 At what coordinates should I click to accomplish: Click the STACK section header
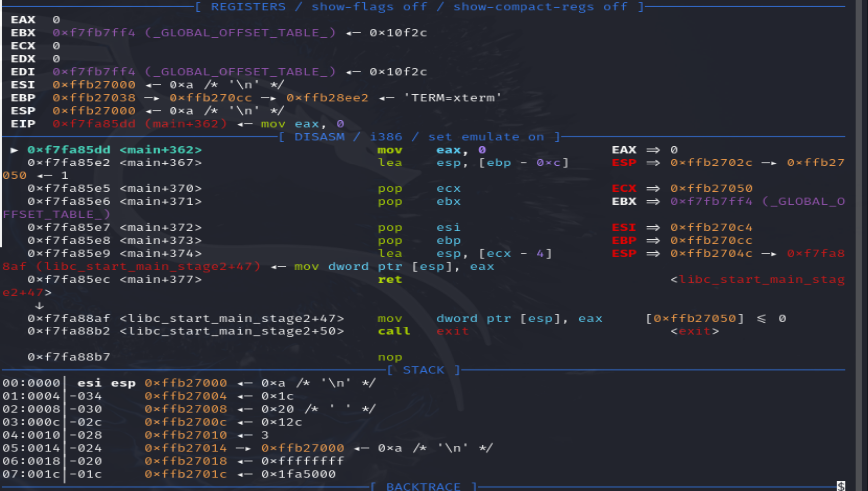coord(423,370)
